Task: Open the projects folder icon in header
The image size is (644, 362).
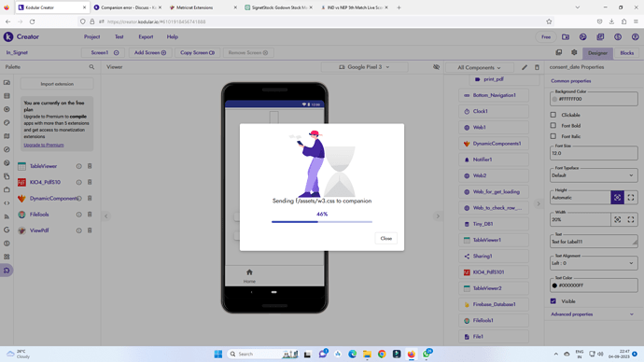Action: (566, 37)
